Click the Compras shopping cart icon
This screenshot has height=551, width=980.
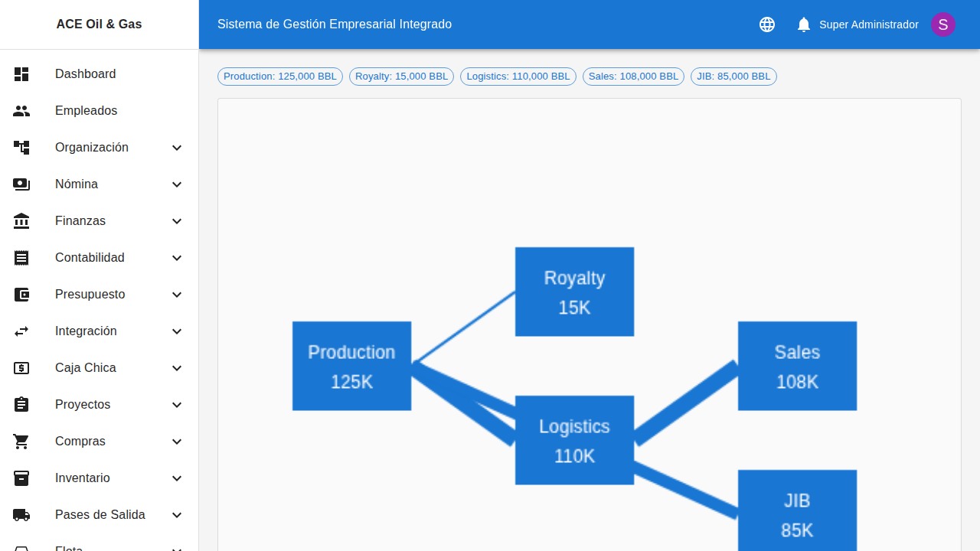(21, 441)
